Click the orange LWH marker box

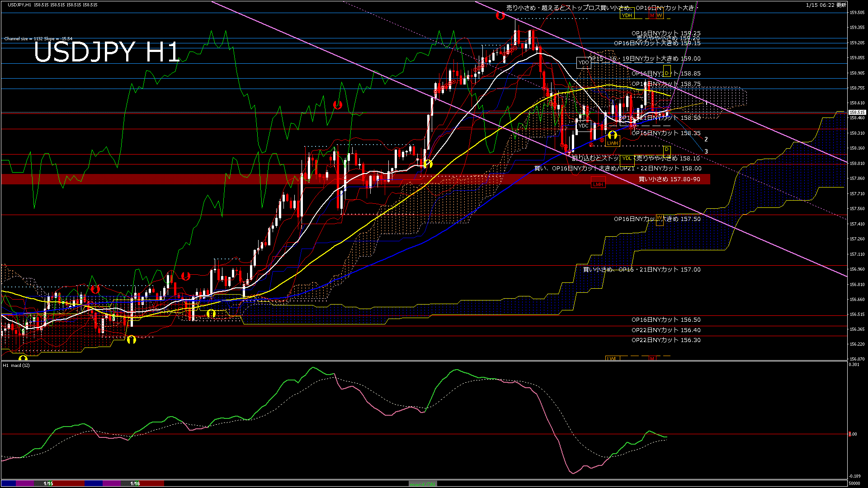(x=613, y=141)
